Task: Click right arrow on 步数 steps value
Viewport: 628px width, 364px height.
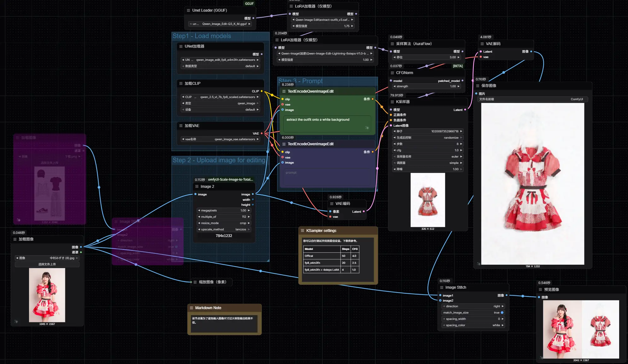Action: tap(461, 144)
